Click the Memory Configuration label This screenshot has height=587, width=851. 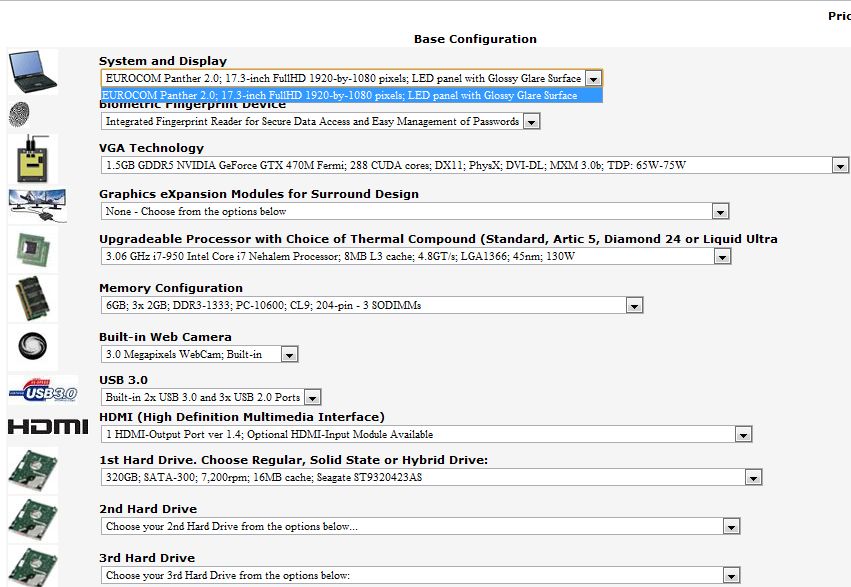click(171, 288)
